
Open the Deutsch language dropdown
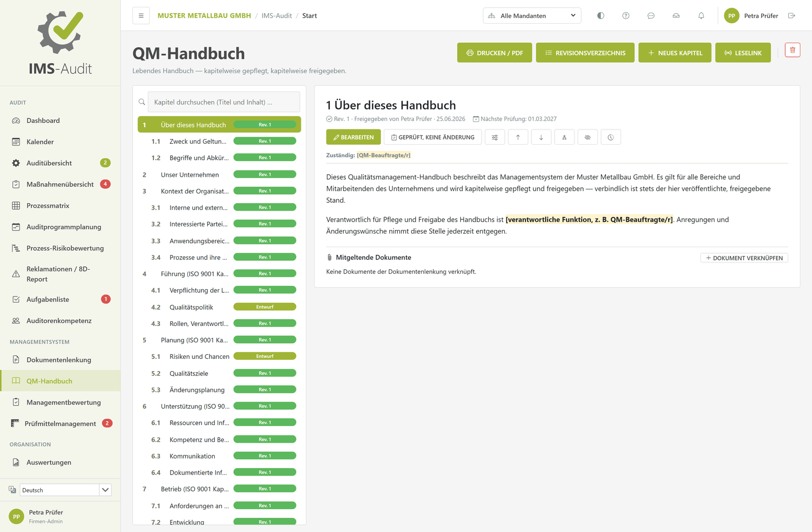point(65,490)
